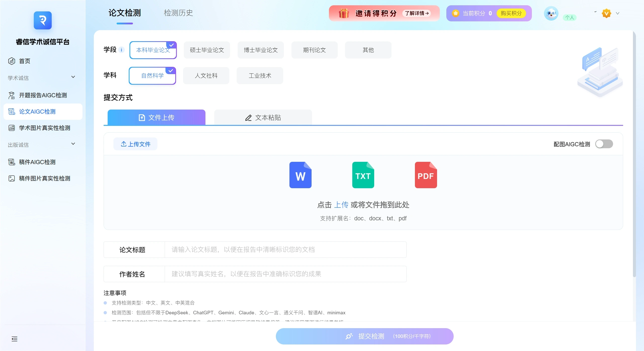Open 学术图片真实性检测 in sidebar
The width and height of the screenshot is (644, 351).
tap(44, 128)
